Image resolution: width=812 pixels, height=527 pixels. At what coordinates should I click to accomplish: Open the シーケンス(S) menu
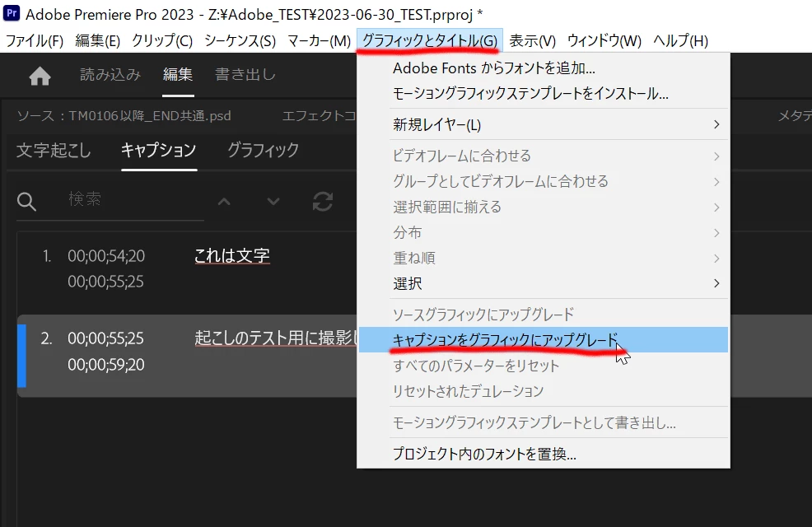coord(240,40)
